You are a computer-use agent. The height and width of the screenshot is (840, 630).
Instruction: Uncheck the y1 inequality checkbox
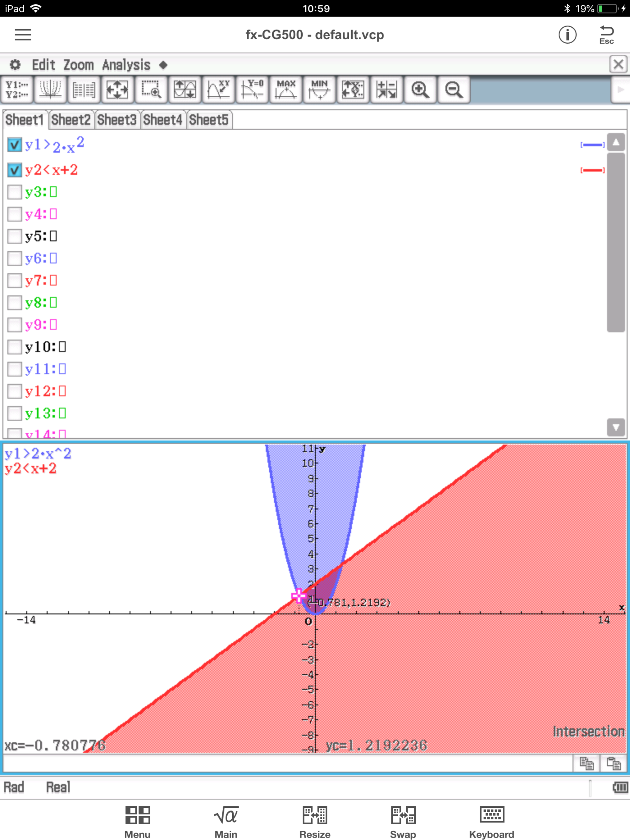point(14,145)
